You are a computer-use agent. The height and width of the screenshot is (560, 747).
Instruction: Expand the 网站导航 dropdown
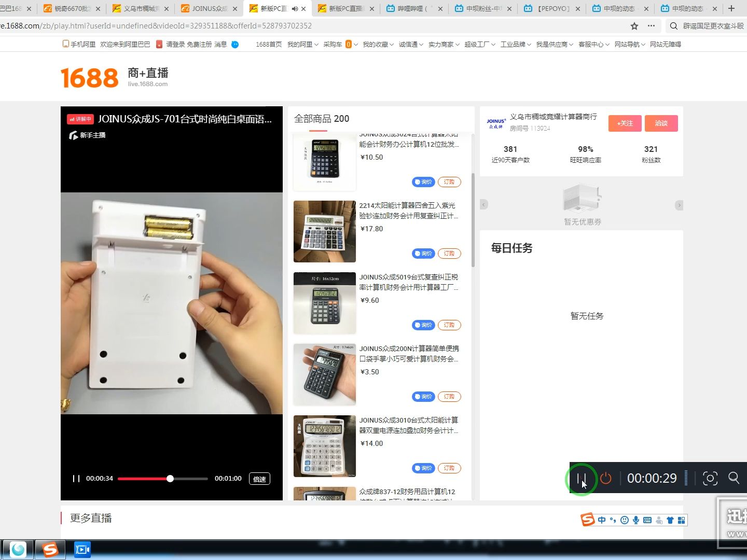pos(630,45)
